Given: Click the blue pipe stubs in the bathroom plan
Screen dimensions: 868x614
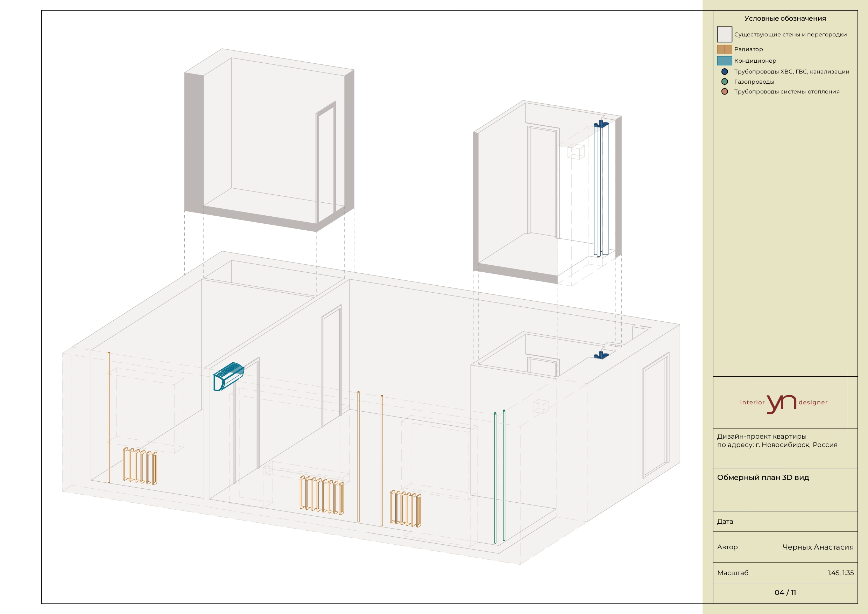Looking at the screenshot, I should coord(601,355).
